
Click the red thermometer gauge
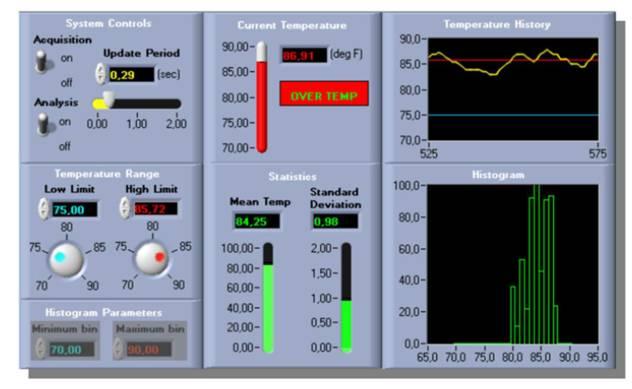(262, 97)
